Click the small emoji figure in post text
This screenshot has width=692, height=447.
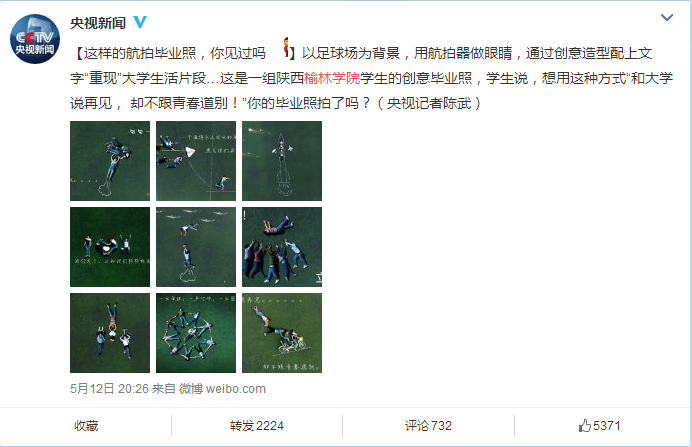[286, 48]
